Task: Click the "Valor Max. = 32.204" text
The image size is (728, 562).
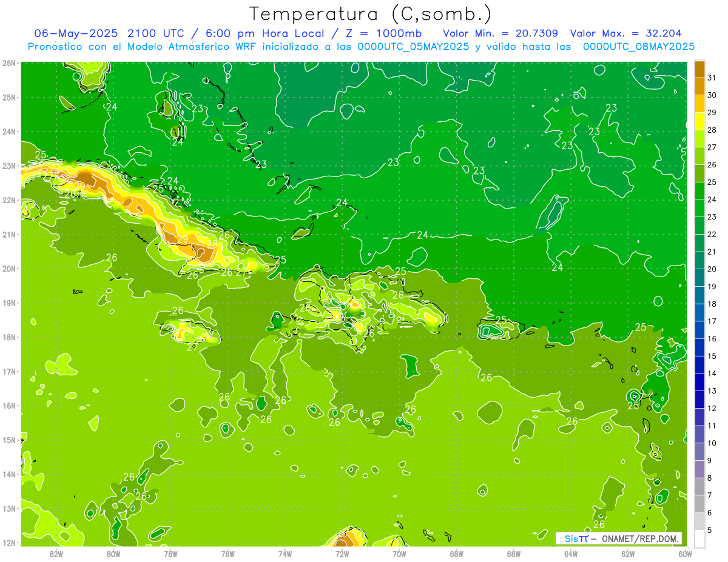Action: point(625,33)
